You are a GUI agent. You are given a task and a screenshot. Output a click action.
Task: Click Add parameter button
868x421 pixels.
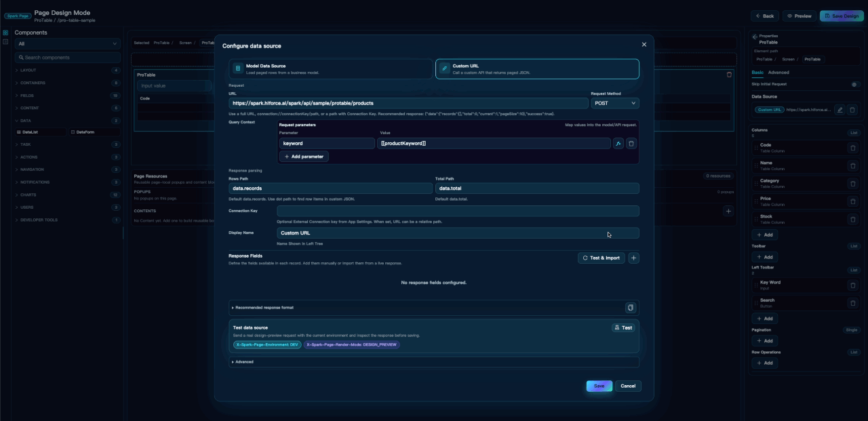tap(304, 157)
